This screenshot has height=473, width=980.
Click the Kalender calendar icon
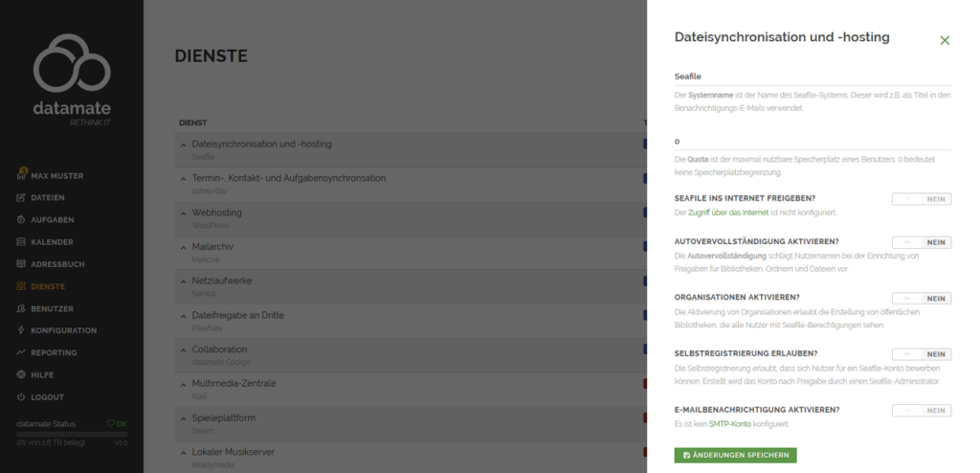(x=21, y=242)
